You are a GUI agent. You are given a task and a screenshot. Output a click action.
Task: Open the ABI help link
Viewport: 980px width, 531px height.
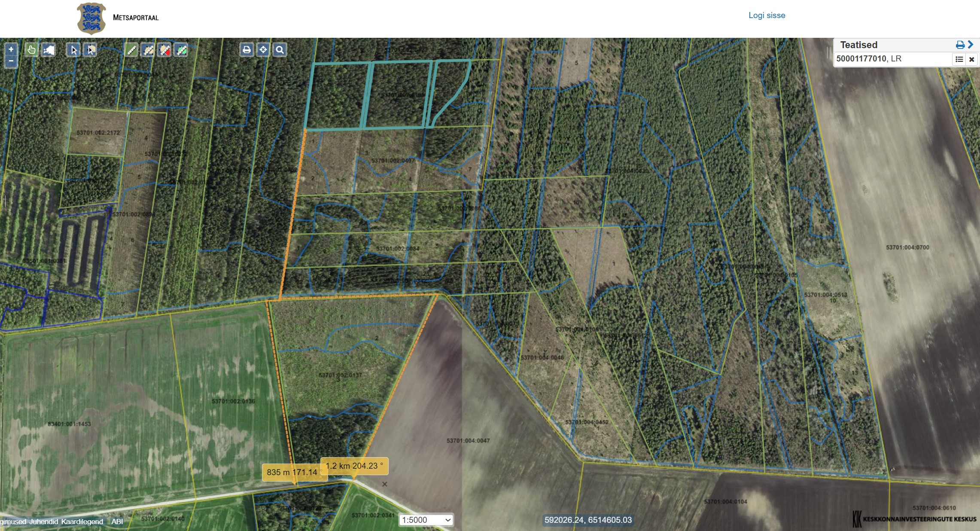click(117, 522)
